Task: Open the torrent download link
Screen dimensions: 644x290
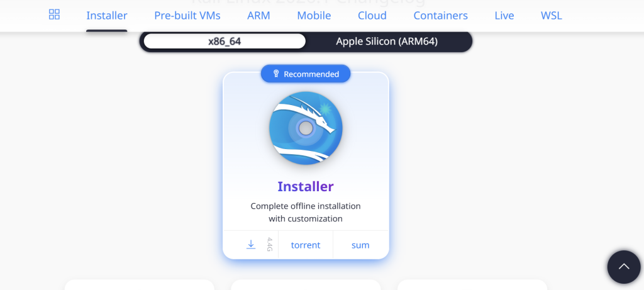Action: [306, 245]
